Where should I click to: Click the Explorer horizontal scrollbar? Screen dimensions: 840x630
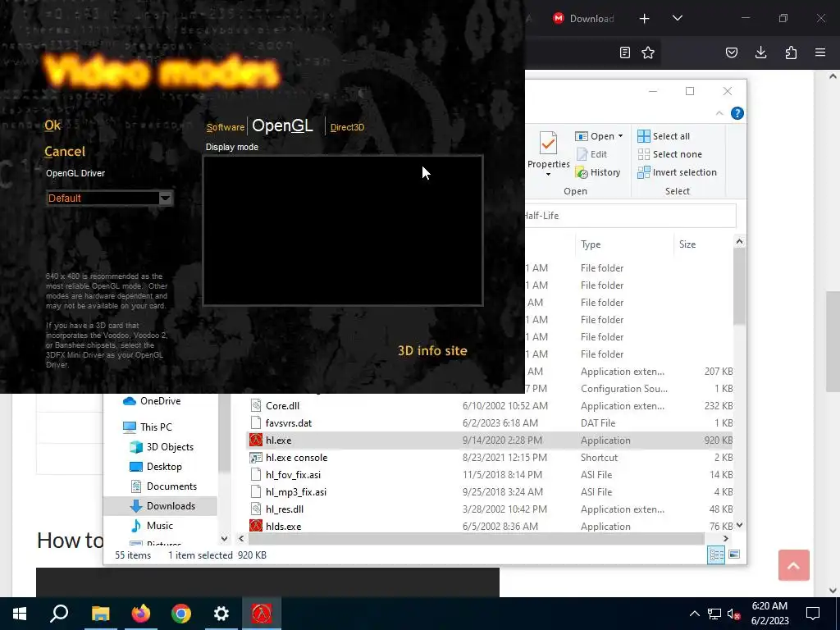pyautogui.click(x=477, y=538)
